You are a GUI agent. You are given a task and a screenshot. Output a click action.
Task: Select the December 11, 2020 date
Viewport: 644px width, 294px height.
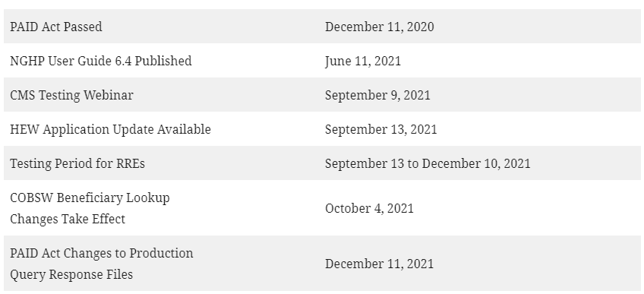click(x=379, y=27)
